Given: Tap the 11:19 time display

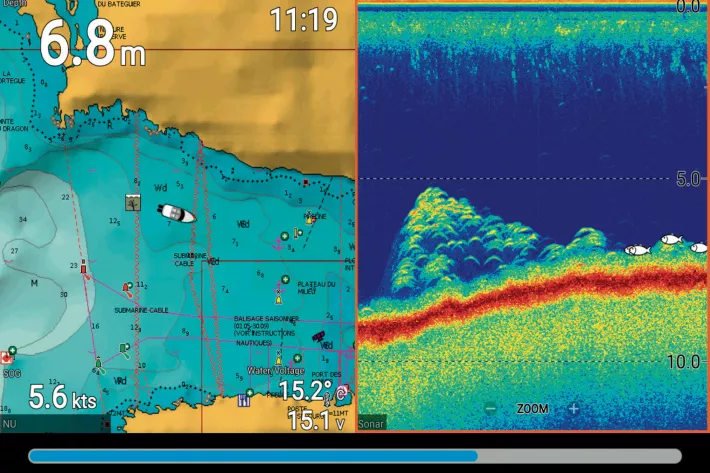Looking at the screenshot, I should coord(304,19).
